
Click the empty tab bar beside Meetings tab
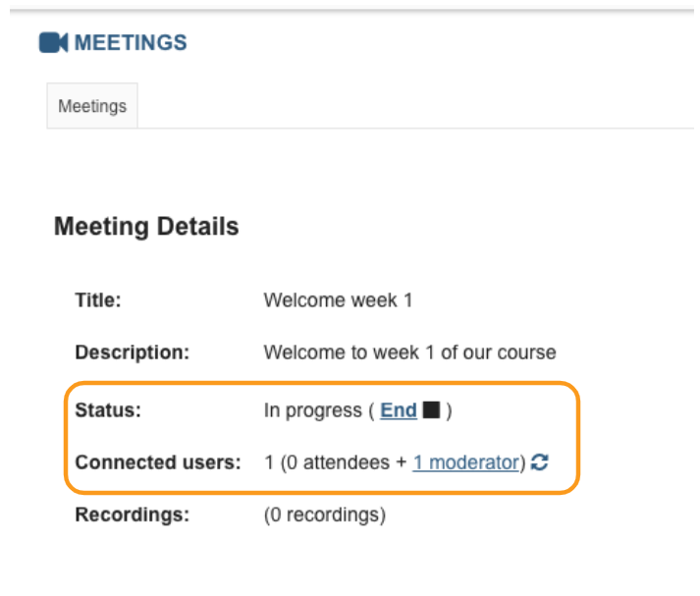tap(415, 106)
